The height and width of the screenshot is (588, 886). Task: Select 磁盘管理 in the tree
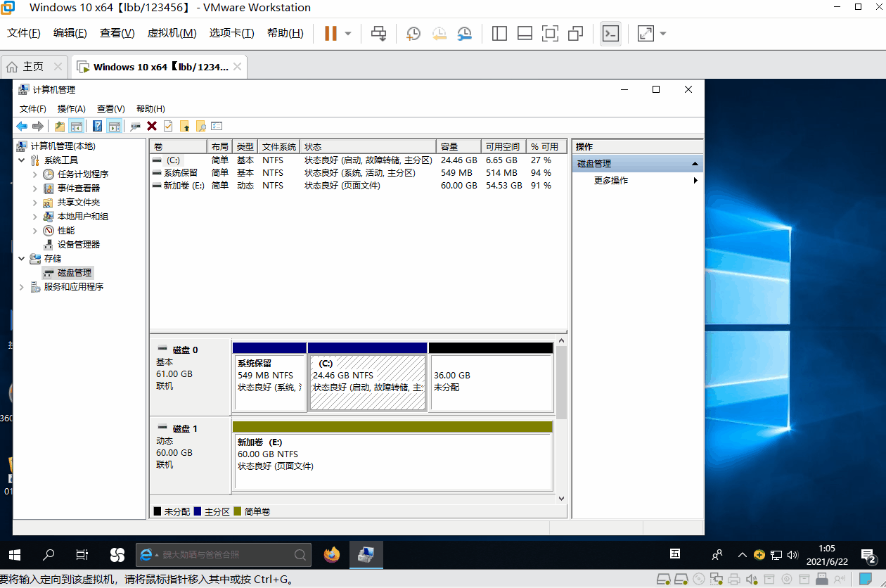pos(75,273)
